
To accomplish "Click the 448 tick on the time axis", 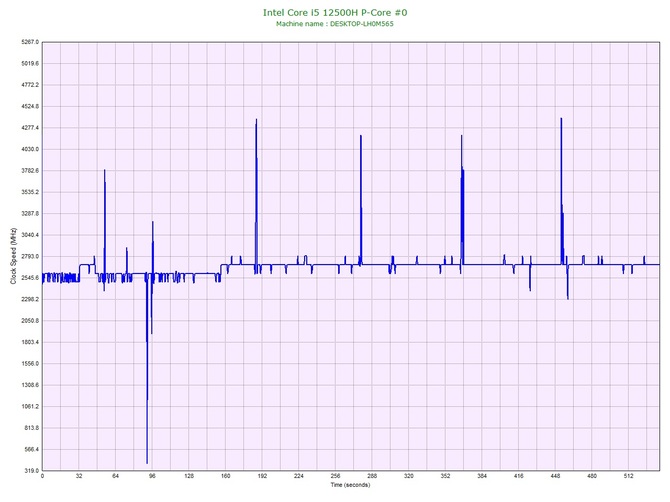I will coord(555,476).
